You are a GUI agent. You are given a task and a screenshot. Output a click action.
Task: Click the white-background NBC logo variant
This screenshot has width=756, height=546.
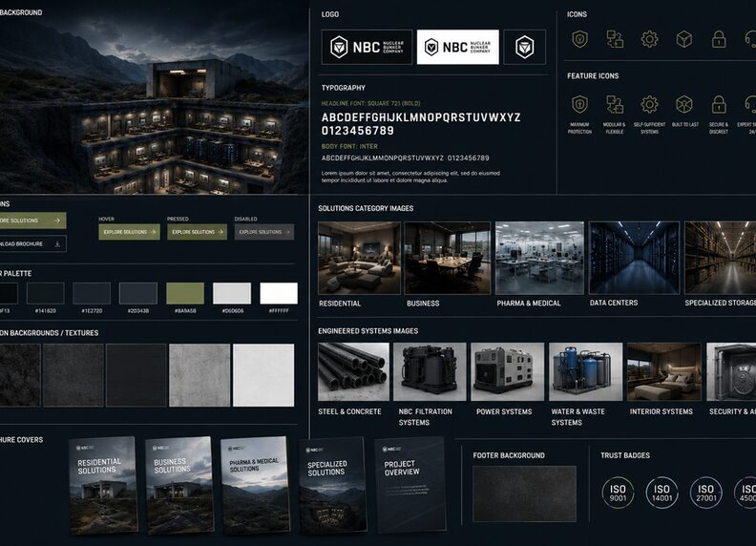tap(457, 47)
